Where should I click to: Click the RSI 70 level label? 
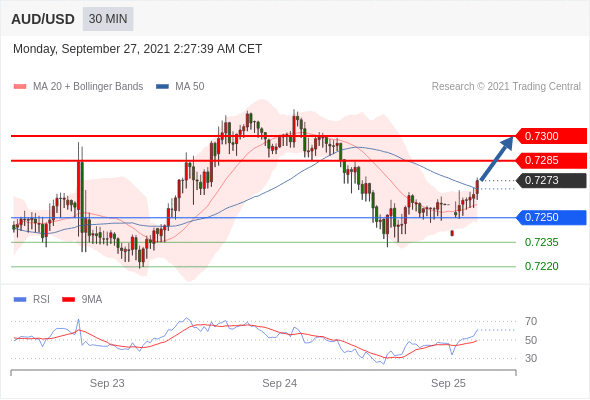(531, 321)
